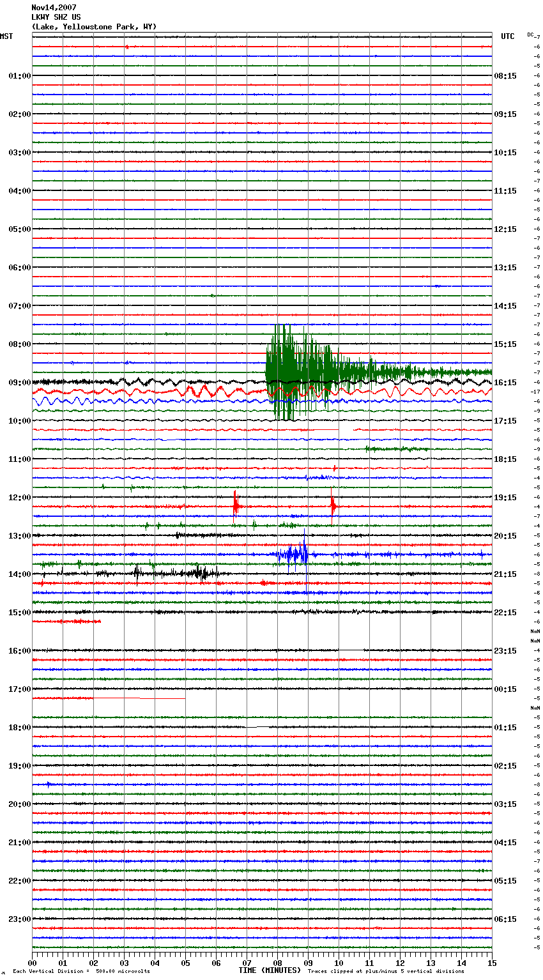Click minute 05 on the bottom axis
Screen dimensions: 543x980
pos(185,963)
